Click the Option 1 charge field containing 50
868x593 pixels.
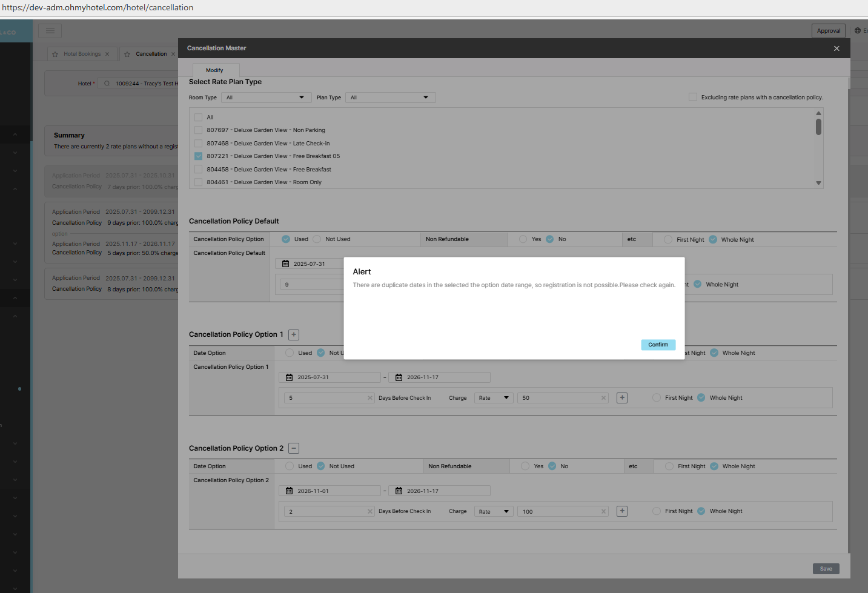563,398
